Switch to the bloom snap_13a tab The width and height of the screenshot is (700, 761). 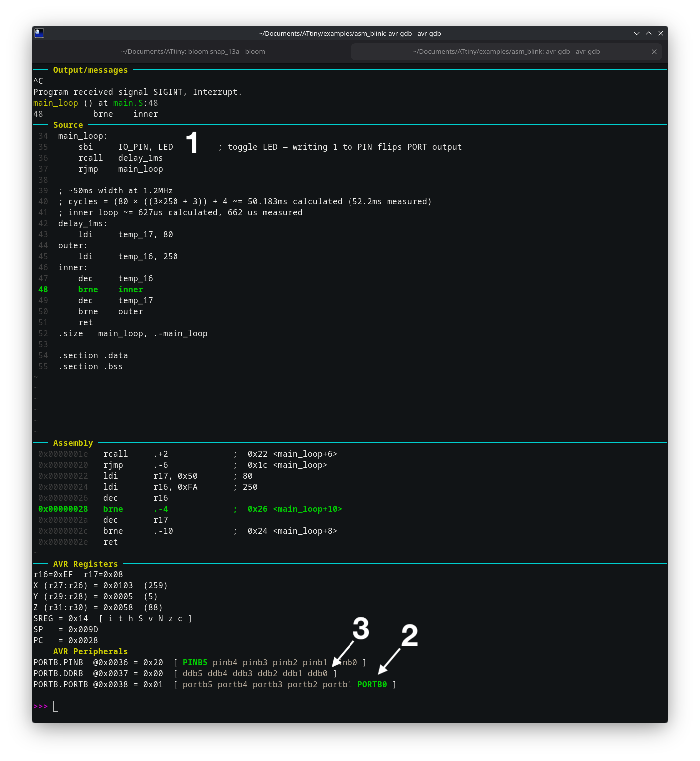coord(193,52)
